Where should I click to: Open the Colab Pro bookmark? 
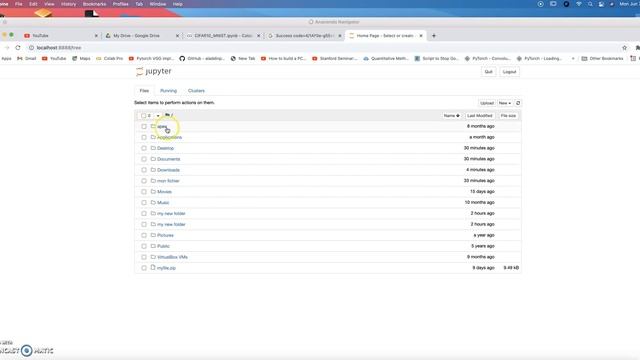point(109,59)
